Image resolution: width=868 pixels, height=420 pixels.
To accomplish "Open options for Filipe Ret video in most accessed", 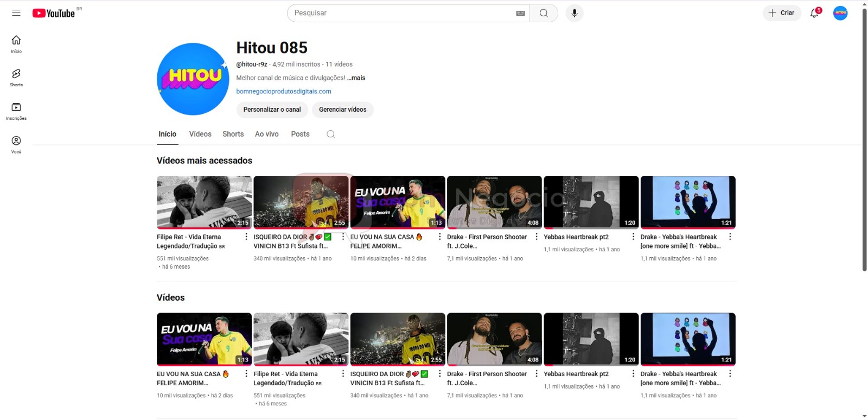I will (246, 237).
